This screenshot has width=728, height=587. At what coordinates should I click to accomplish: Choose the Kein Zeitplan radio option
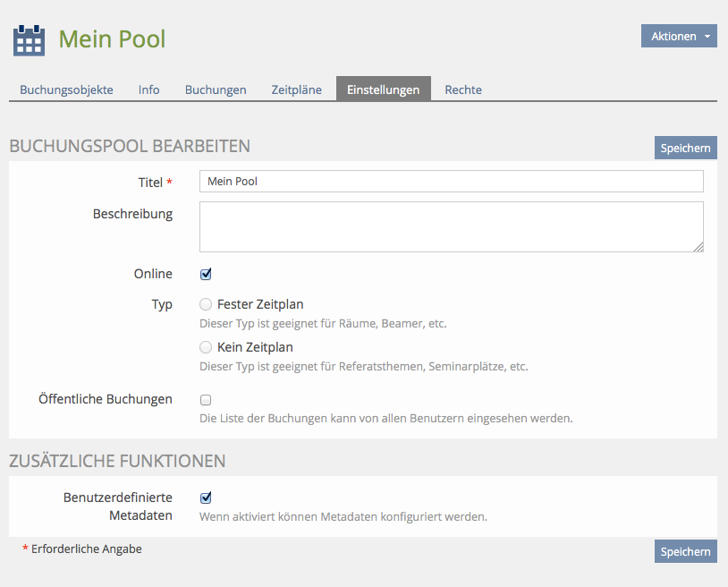point(206,347)
